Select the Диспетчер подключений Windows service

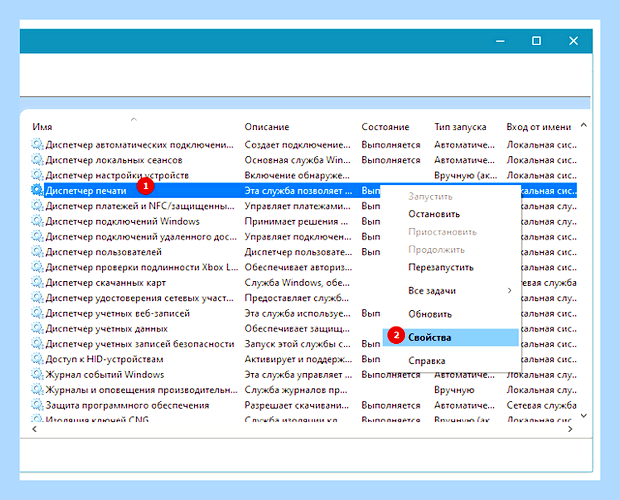(x=123, y=221)
